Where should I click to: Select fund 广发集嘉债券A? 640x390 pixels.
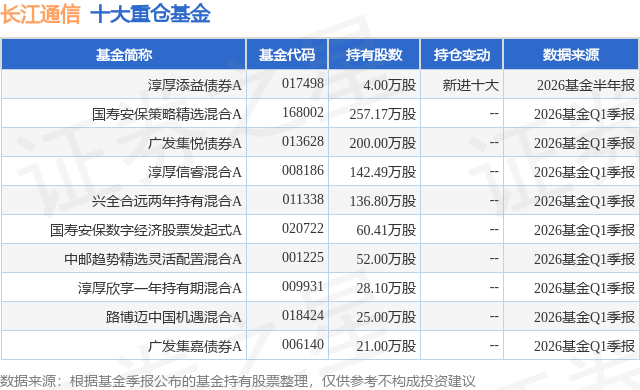coord(195,346)
